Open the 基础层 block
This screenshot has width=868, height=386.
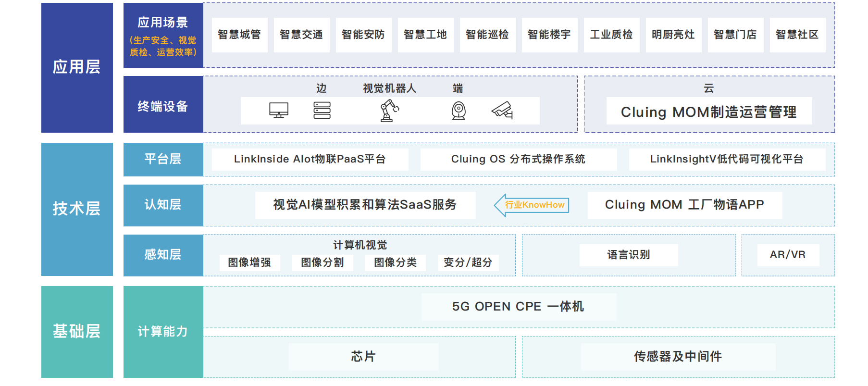[x=77, y=332]
